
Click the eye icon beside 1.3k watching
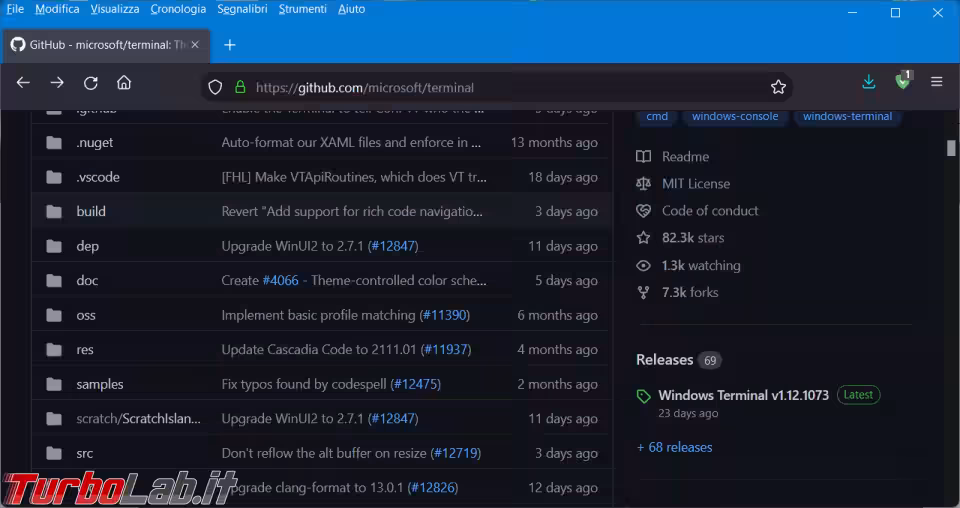643,266
